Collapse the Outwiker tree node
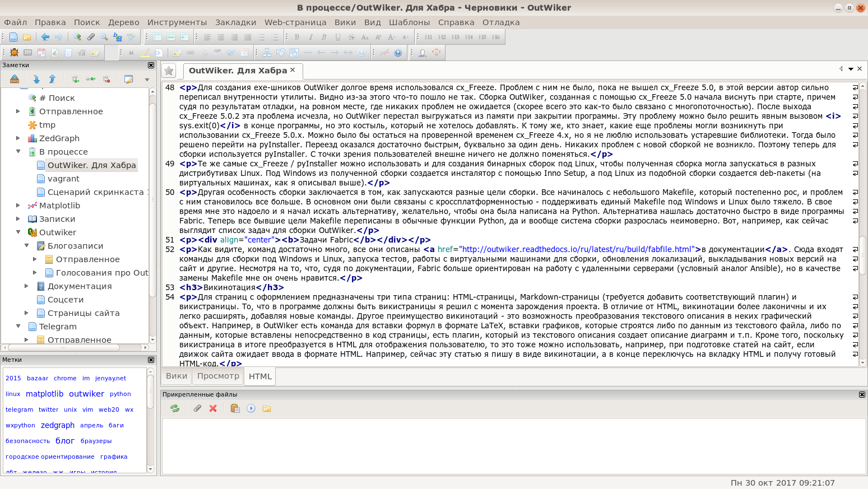The image size is (868, 489). point(18,232)
